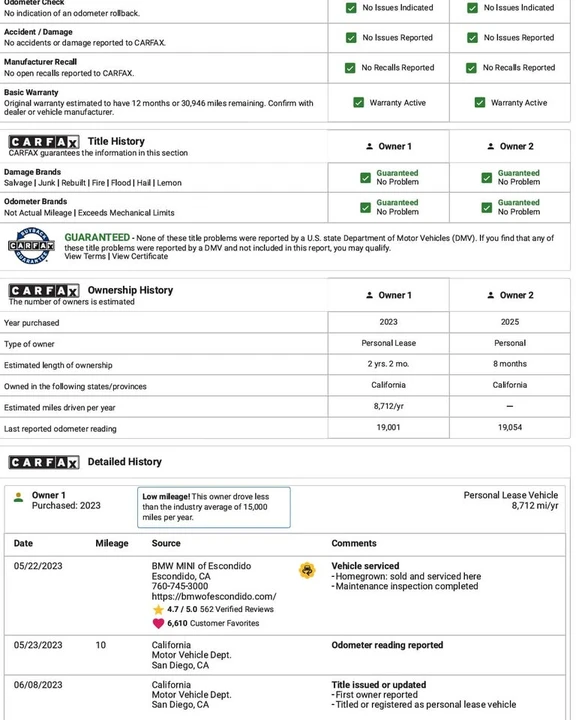
Task: Click the Mileage column header
Action: pos(112,543)
